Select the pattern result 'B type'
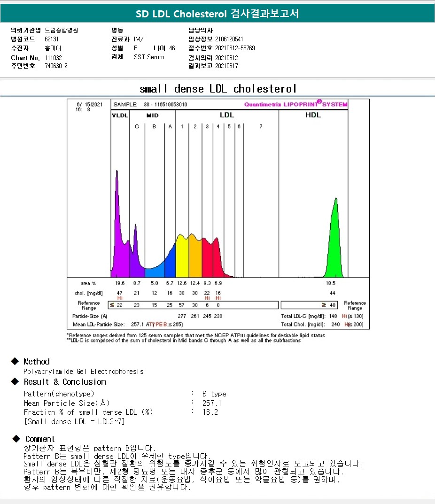The width and height of the screenshot is (435, 504). tap(214, 394)
